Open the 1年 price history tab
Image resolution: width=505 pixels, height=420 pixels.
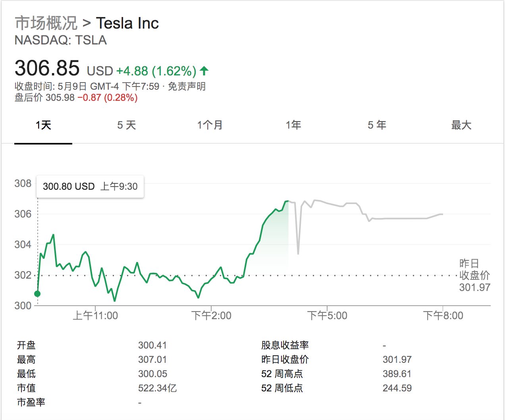[293, 125]
